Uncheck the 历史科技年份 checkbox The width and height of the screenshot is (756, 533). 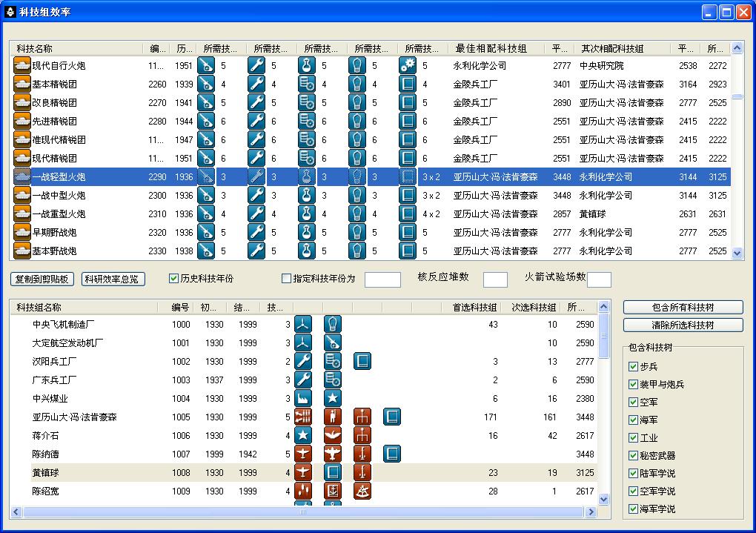click(x=174, y=279)
